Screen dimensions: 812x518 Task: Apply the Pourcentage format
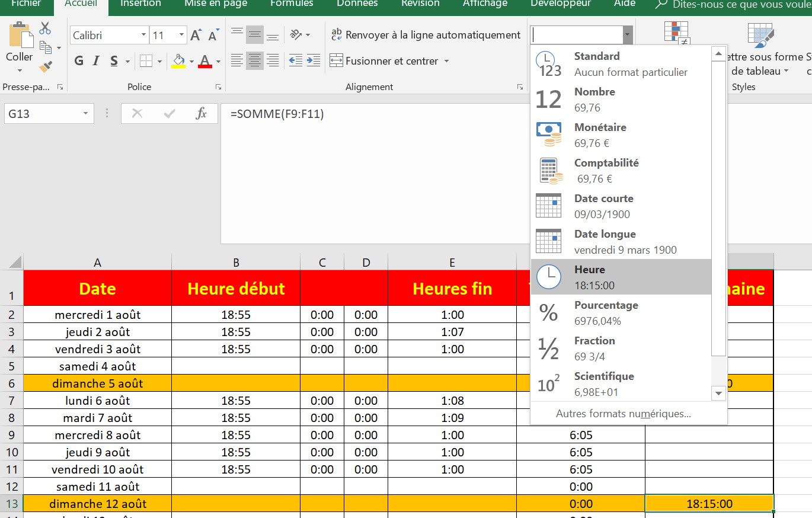tap(606, 312)
